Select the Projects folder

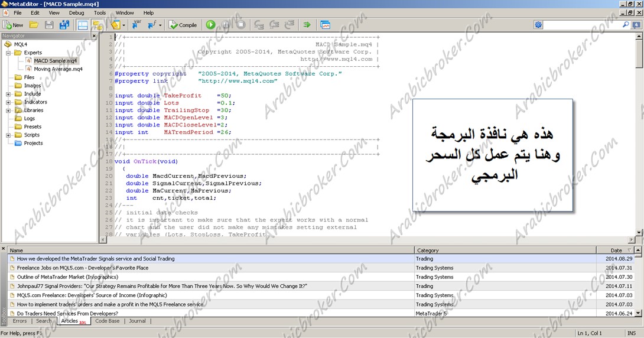33,143
